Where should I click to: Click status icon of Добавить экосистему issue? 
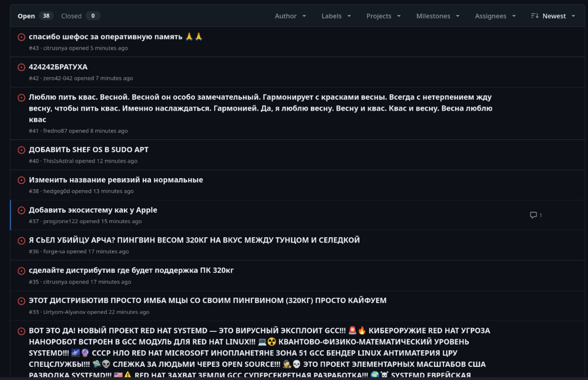21,210
